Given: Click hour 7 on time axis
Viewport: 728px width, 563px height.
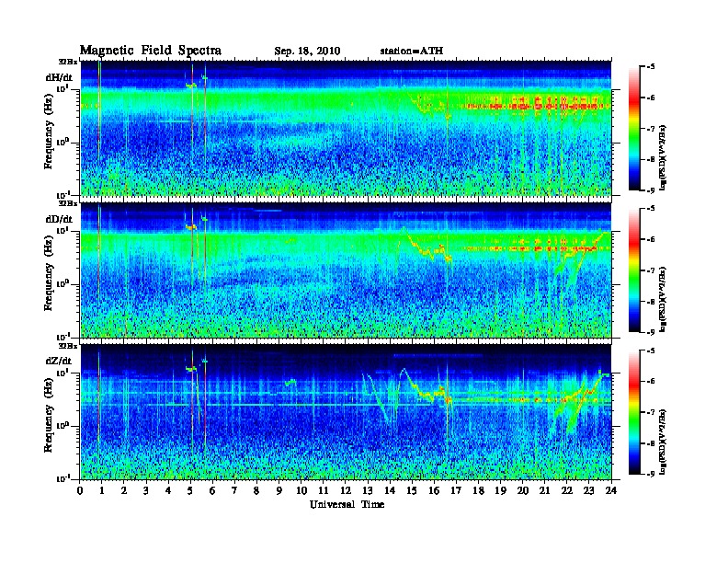Looking at the screenshot, I should (x=235, y=491).
